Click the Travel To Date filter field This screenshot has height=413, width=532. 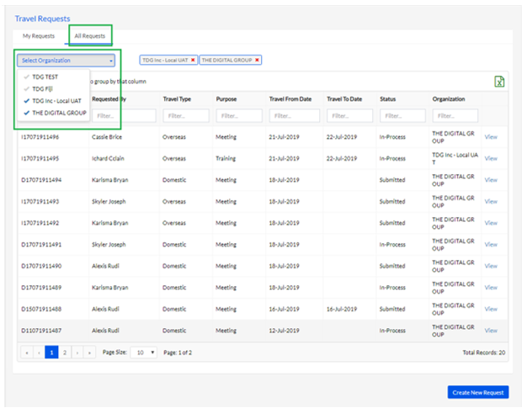pos(350,115)
